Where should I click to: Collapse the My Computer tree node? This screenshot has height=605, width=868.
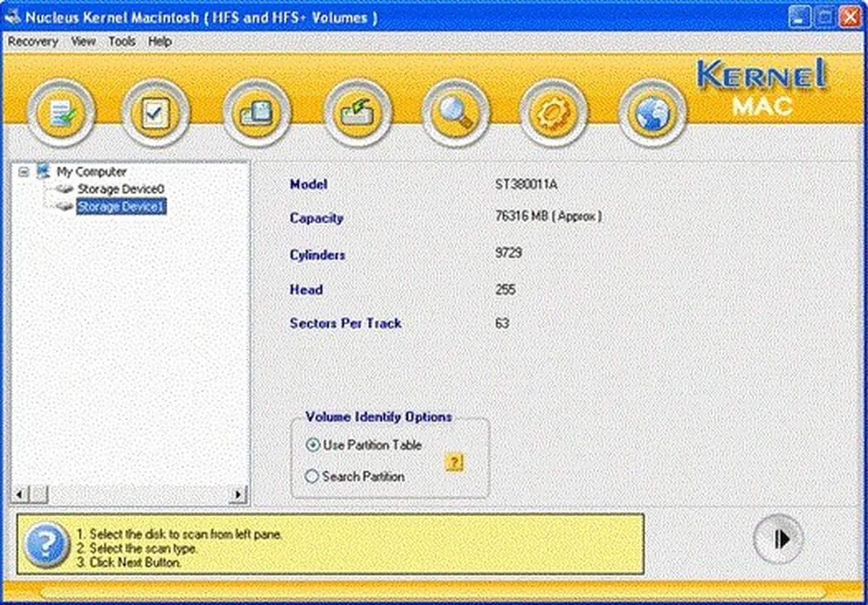click(x=24, y=172)
